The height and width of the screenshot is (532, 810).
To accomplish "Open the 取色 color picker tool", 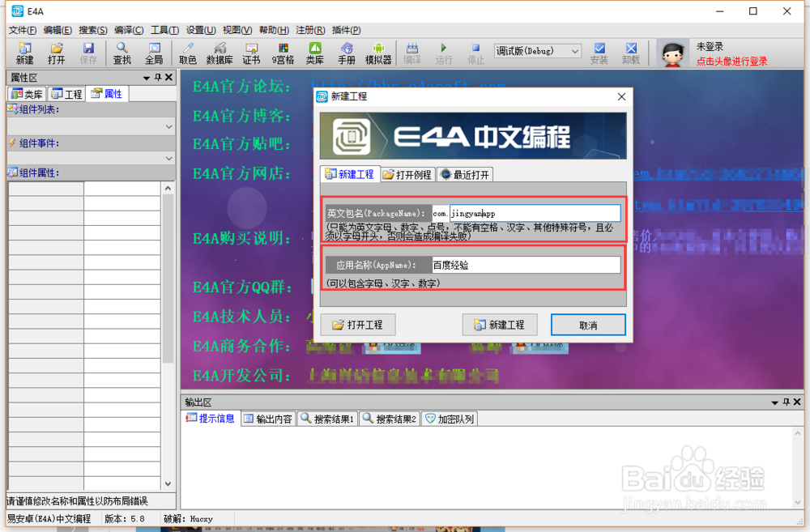I will click(x=187, y=52).
